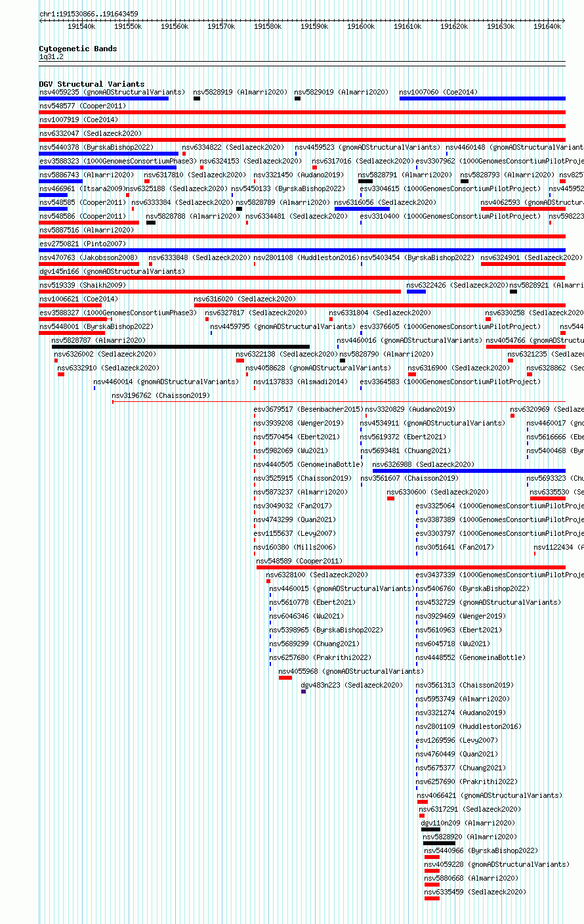This screenshot has width=584, height=924.
Task: Select nsv5450133 (ByrskaBishop2022) label
Action: (289, 188)
